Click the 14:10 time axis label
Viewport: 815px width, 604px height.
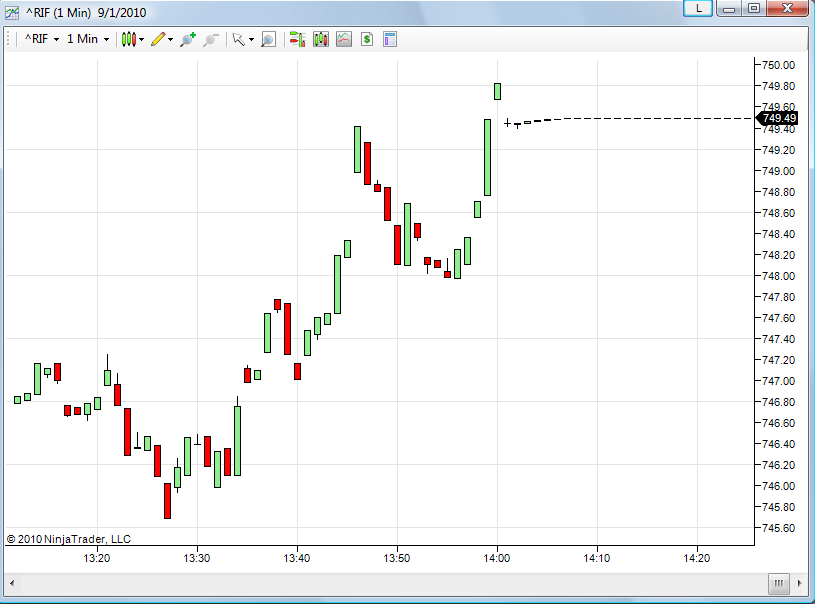597,558
